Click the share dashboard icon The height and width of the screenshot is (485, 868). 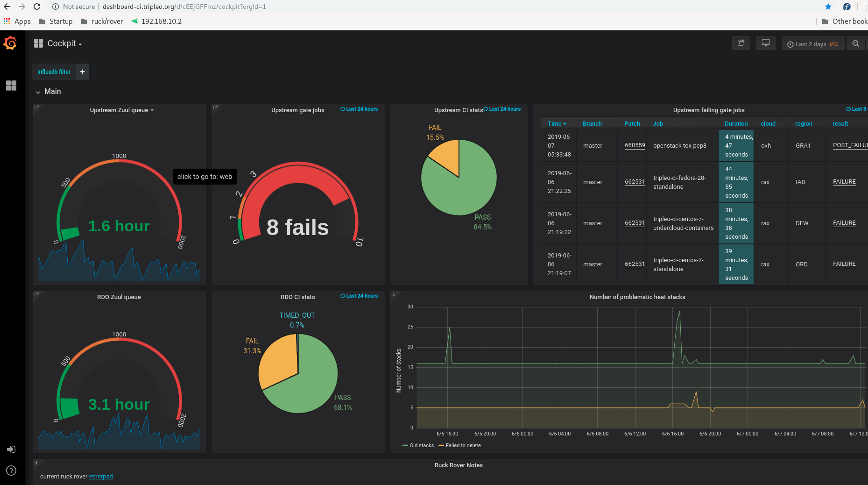741,43
